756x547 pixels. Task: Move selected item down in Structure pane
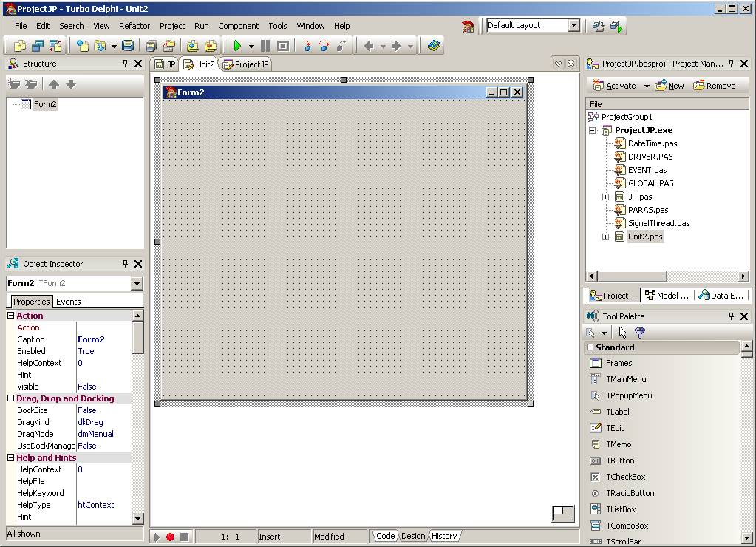click(x=71, y=84)
